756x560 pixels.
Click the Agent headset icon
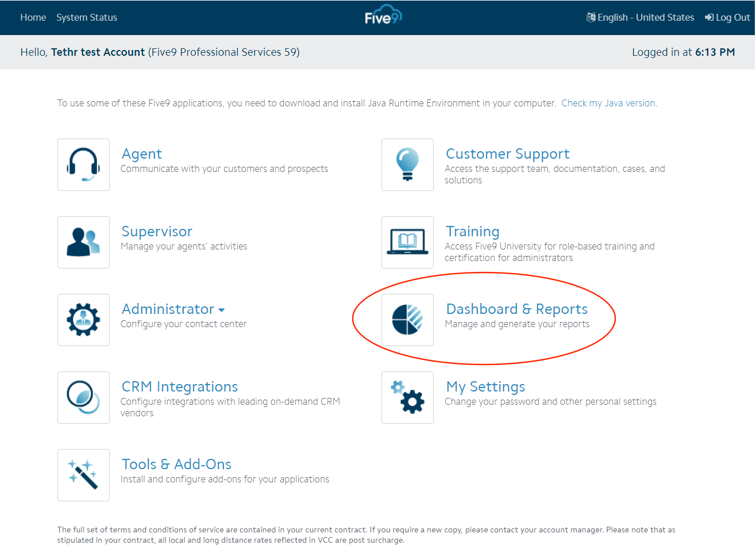click(x=83, y=164)
